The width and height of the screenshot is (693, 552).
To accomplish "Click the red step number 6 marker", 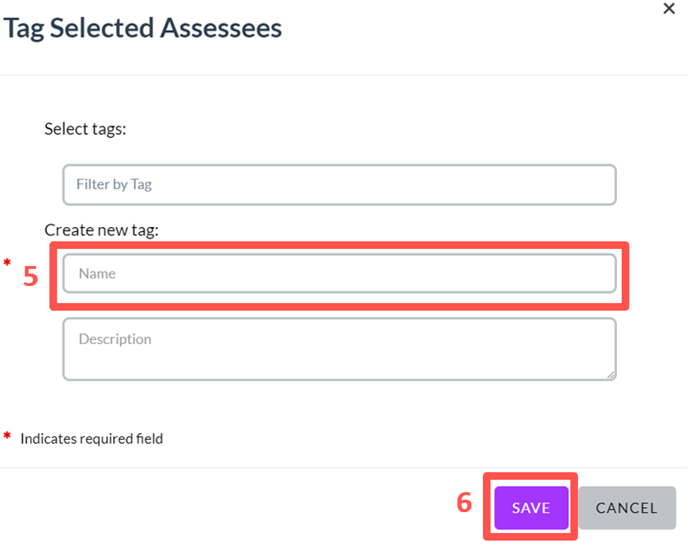I will coord(464,503).
